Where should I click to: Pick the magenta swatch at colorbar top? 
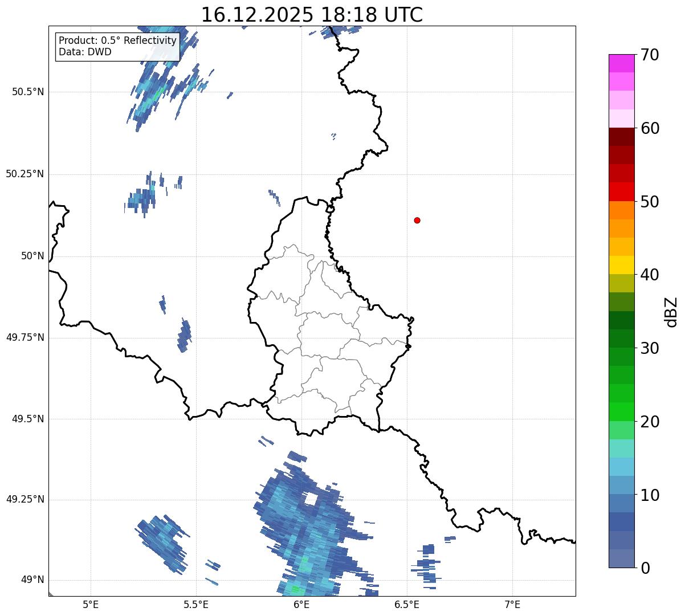pos(621,63)
